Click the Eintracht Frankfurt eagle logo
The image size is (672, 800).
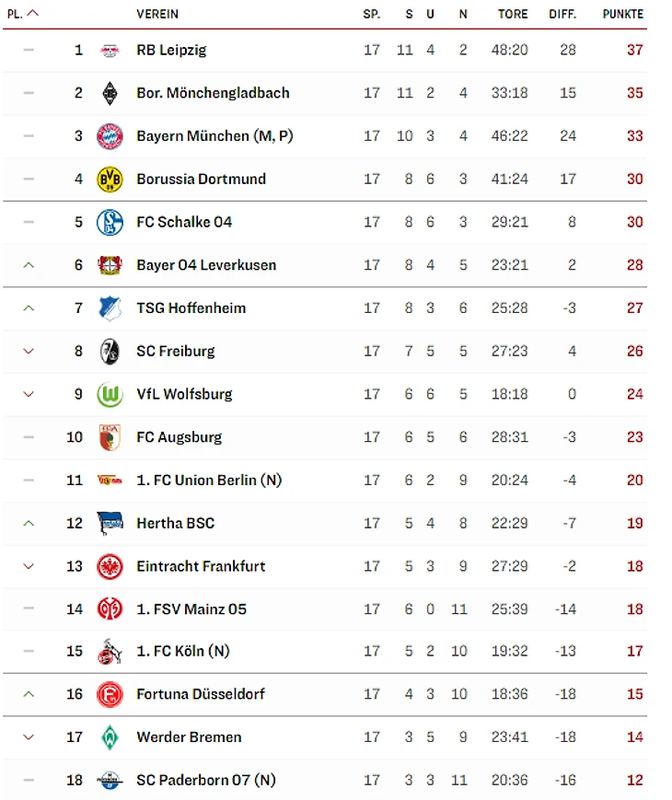point(110,566)
